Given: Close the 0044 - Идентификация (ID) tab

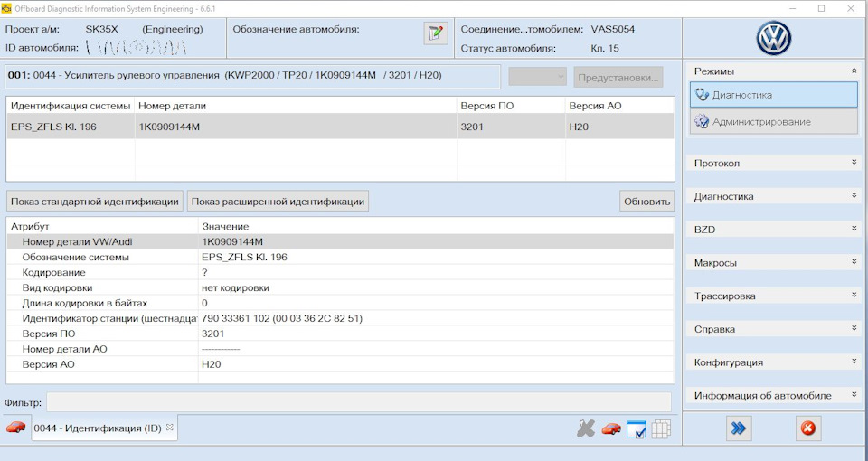Looking at the screenshot, I should point(170,428).
